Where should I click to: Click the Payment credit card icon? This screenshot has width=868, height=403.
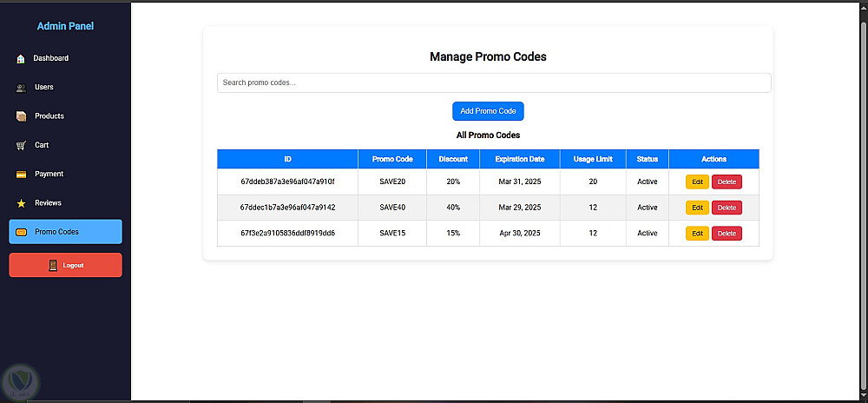click(21, 175)
